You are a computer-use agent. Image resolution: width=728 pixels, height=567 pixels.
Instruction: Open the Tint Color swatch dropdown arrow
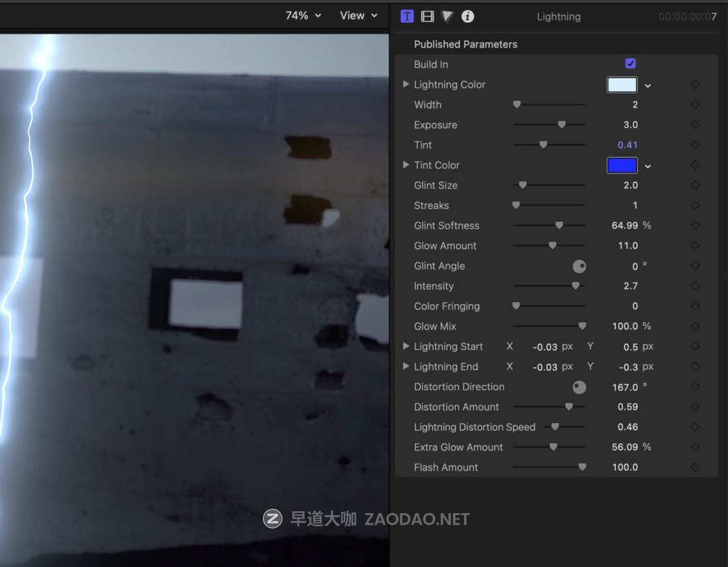click(x=648, y=166)
